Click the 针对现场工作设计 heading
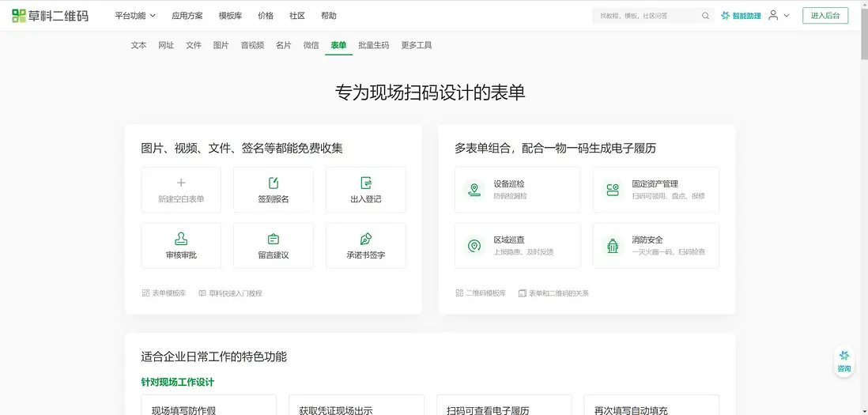868x415 pixels. coord(177,382)
